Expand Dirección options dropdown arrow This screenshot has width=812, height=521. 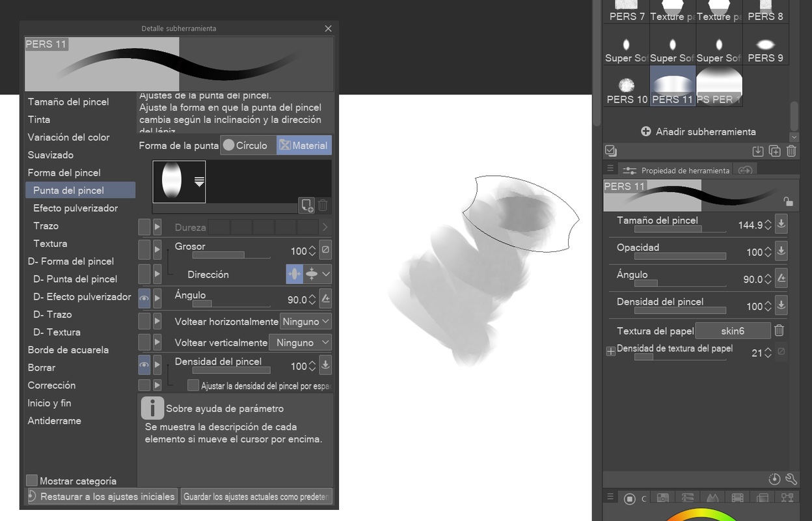pyautogui.click(x=326, y=274)
